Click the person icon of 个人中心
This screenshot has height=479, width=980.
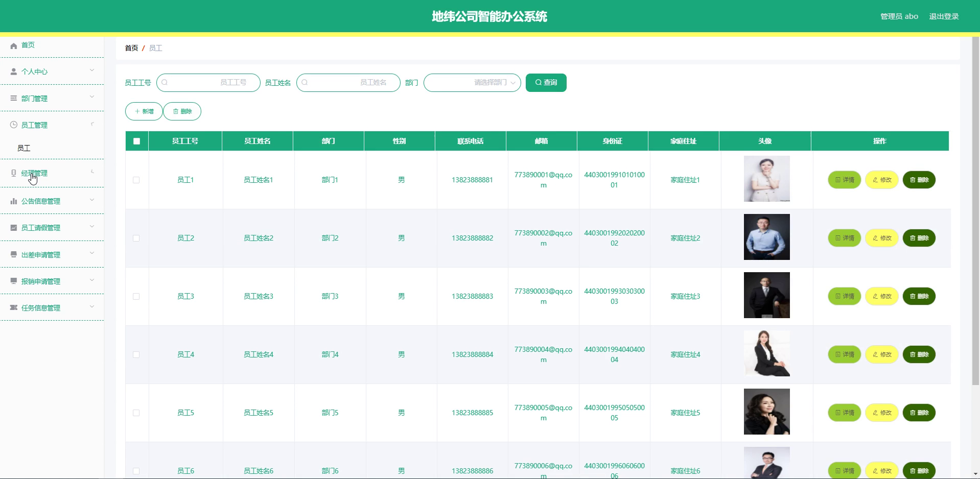pyautogui.click(x=14, y=72)
